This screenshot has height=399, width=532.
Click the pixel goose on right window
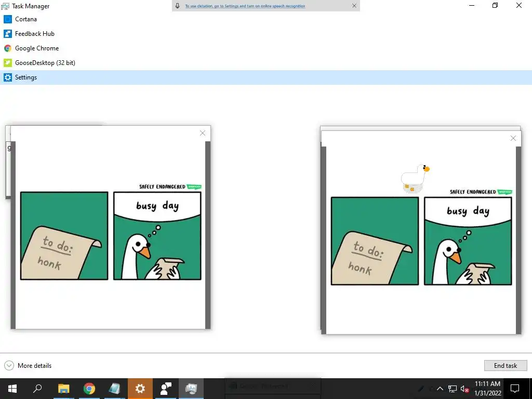coord(415,178)
